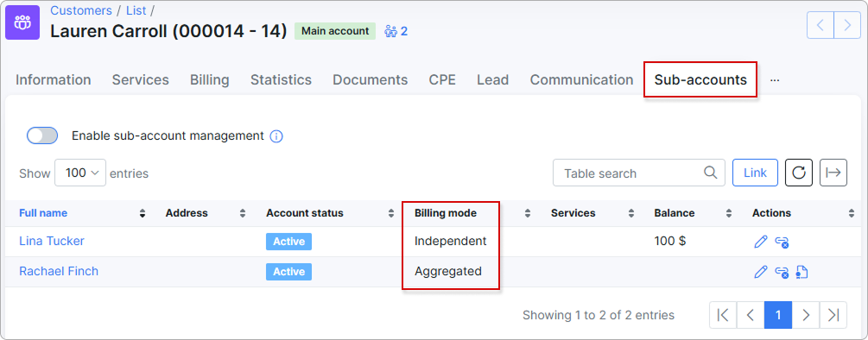Click the Billing mode column header
868x340 pixels.
click(x=446, y=213)
